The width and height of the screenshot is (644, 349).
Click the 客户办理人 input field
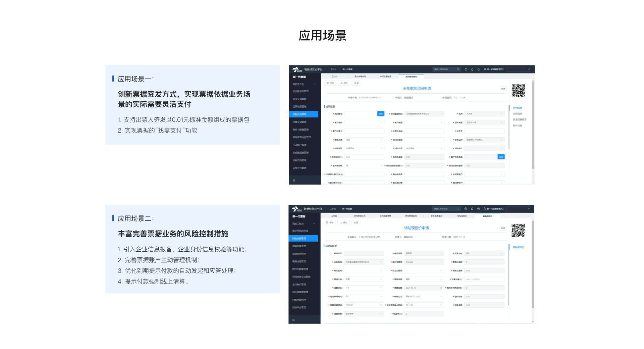(x=364, y=131)
